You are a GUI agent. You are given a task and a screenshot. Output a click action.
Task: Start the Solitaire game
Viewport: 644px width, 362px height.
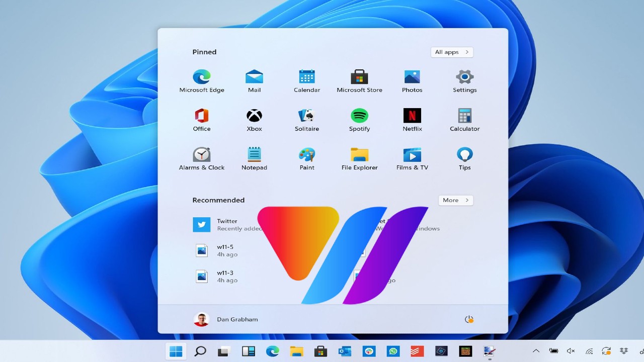(x=307, y=120)
